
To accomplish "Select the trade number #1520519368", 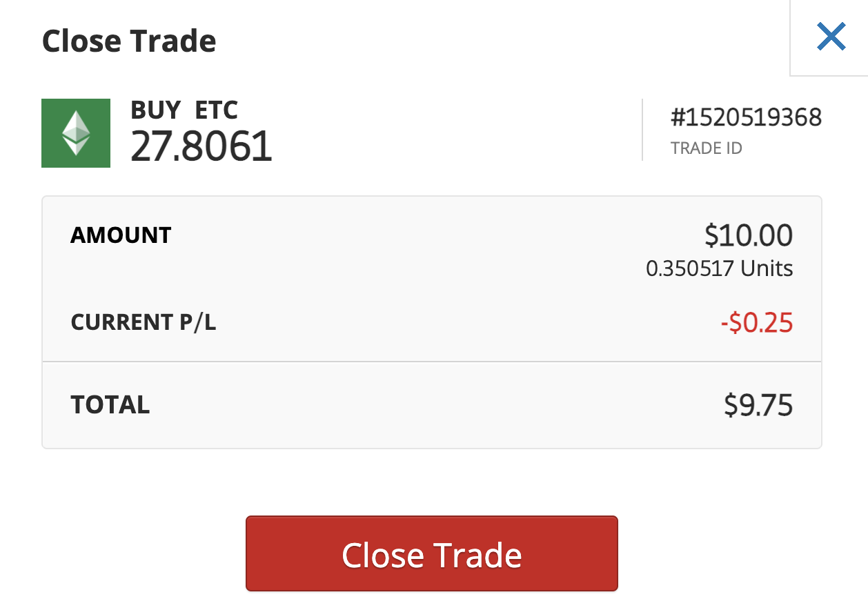I will pyautogui.click(x=746, y=117).
